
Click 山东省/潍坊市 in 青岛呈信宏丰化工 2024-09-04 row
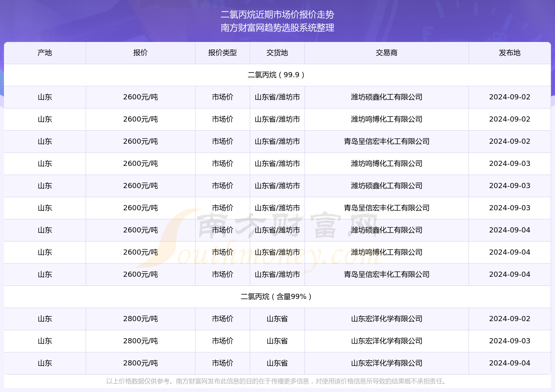tap(277, 274)
